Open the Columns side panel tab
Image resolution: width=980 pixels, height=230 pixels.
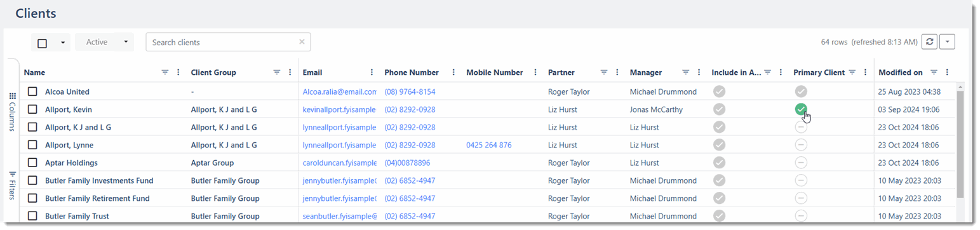click(13, 111)
